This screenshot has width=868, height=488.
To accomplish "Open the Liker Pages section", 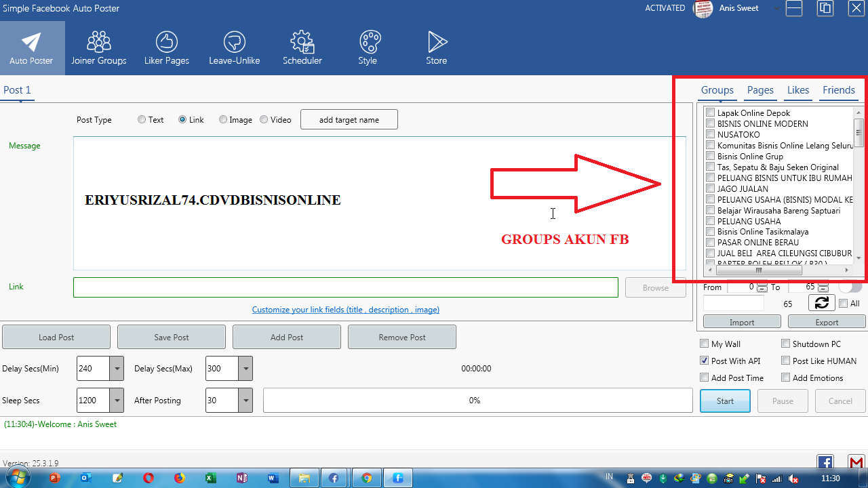I will click(x=167, y=48).
